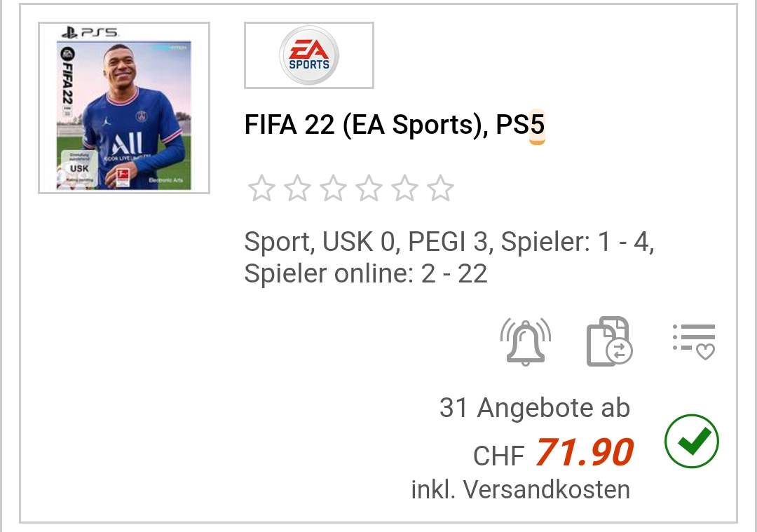
Task: Click the "Spieler online: 2 - 22" text
Action: (x=365, y=273)
